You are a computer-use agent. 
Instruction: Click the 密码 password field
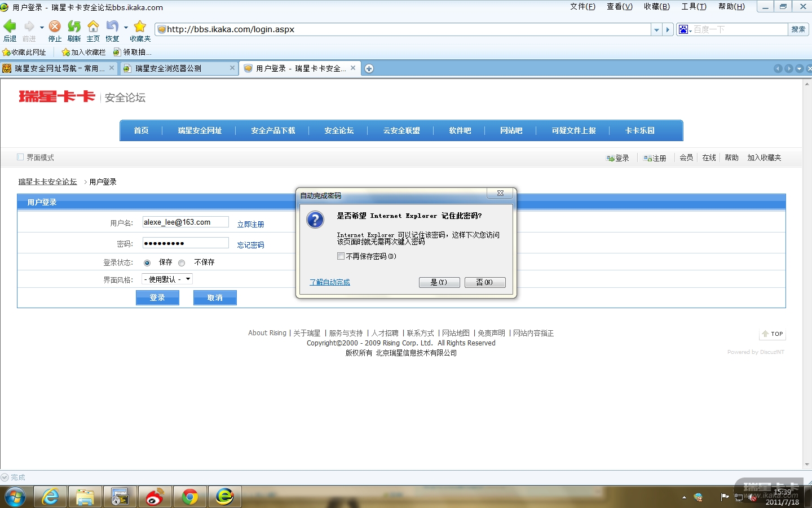click(x=186, y=243)
